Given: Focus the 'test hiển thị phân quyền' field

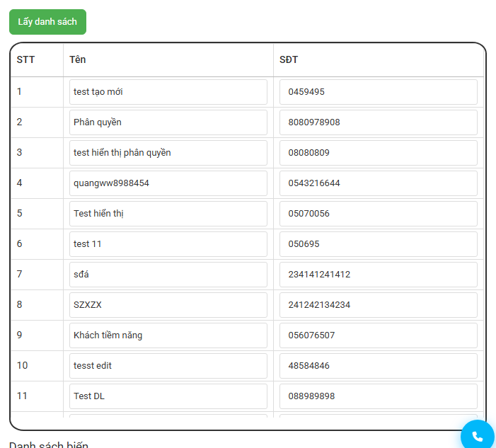Looking at the screenshot, I should point(168,153).
